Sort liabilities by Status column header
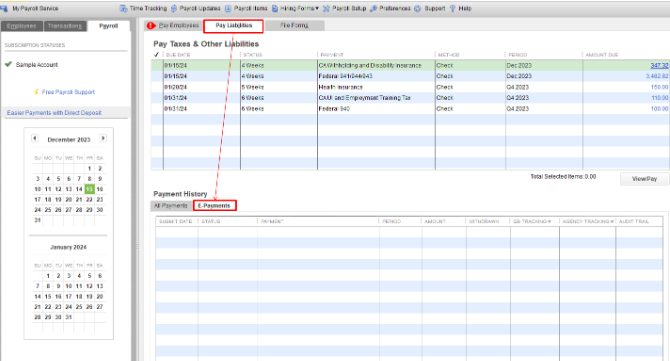Viewport: 670px width, 361px height. 253,55
